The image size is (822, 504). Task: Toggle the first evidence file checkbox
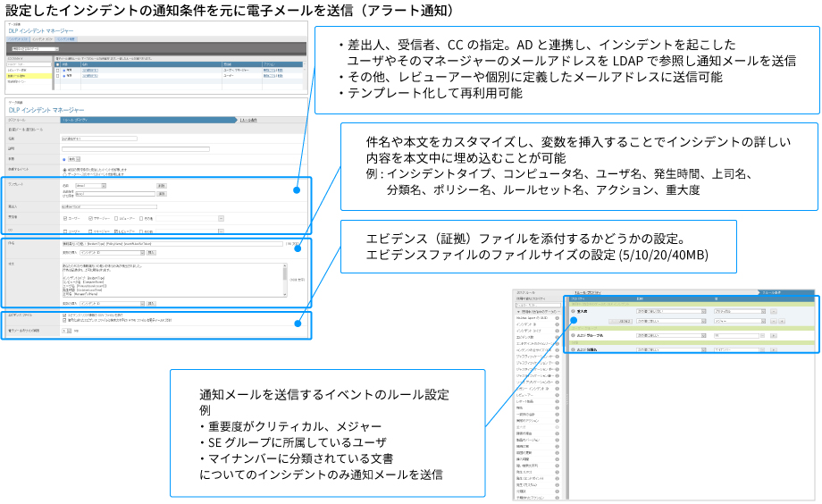click(x=64, y=315)
